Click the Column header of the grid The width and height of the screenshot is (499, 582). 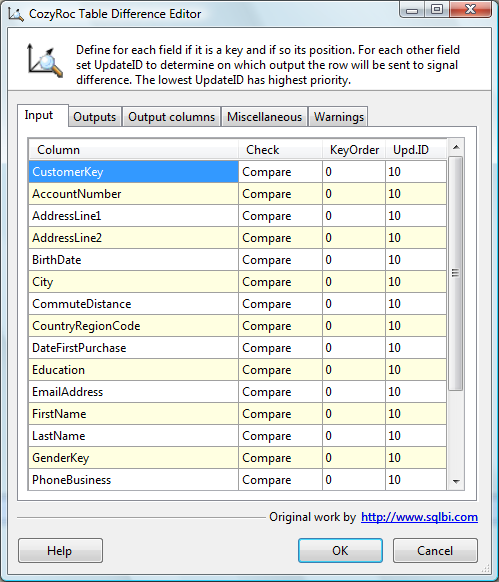(x=134, y=150)
